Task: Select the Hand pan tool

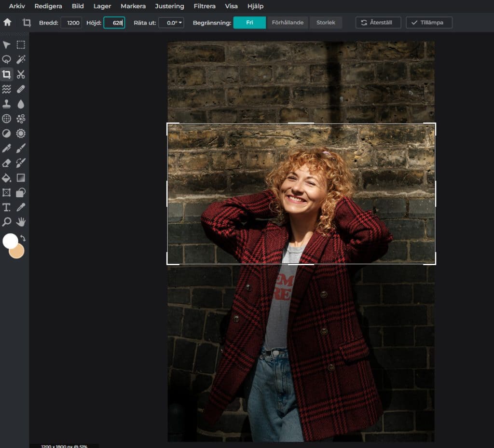Action: pyautogui.click(x=21, y=222)
